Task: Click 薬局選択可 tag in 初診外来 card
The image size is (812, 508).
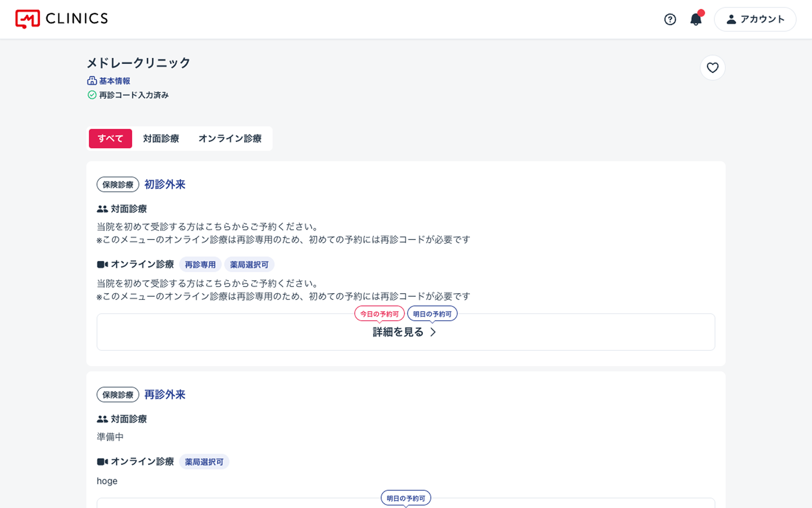Action: [249, 265]
